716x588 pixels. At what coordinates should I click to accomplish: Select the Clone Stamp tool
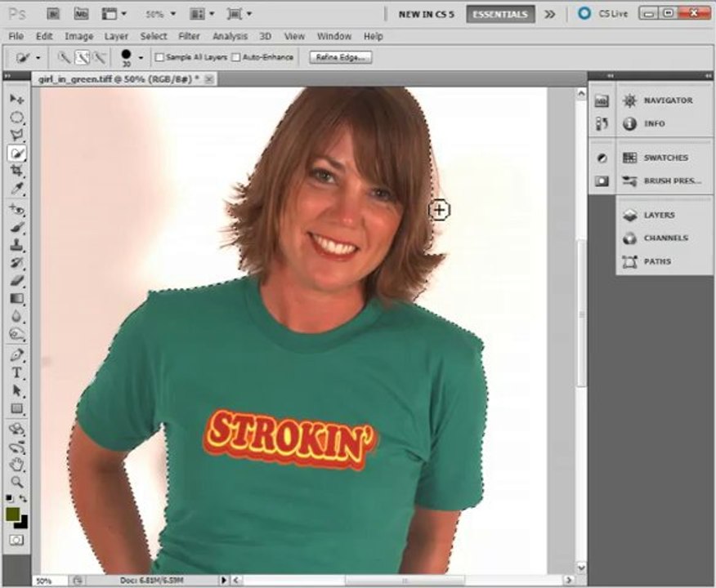16,245
